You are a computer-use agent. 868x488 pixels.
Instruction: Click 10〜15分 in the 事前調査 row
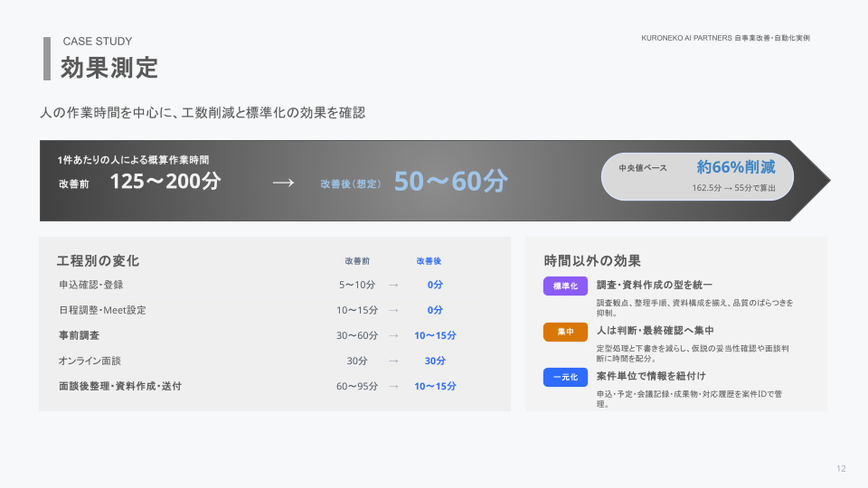click(x=435, y=335)
